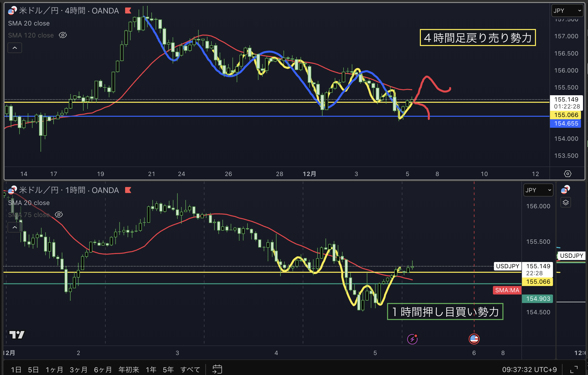
Task: Toggle visibility of SMA 75 close
Action: coord(59,214)
